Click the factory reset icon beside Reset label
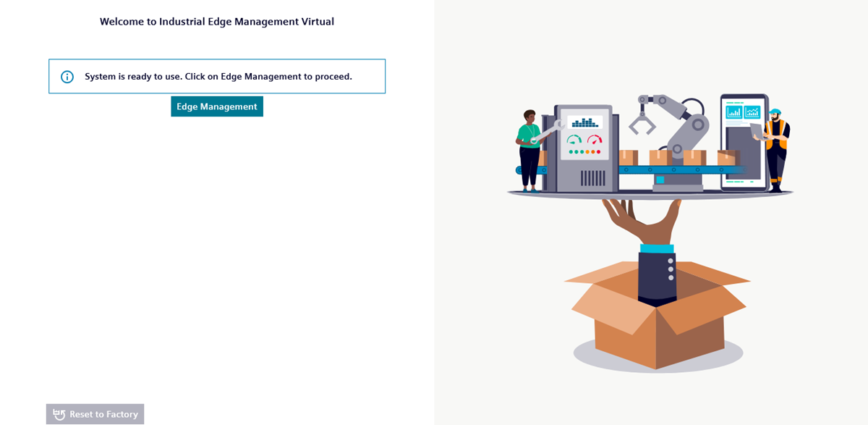 59,414
